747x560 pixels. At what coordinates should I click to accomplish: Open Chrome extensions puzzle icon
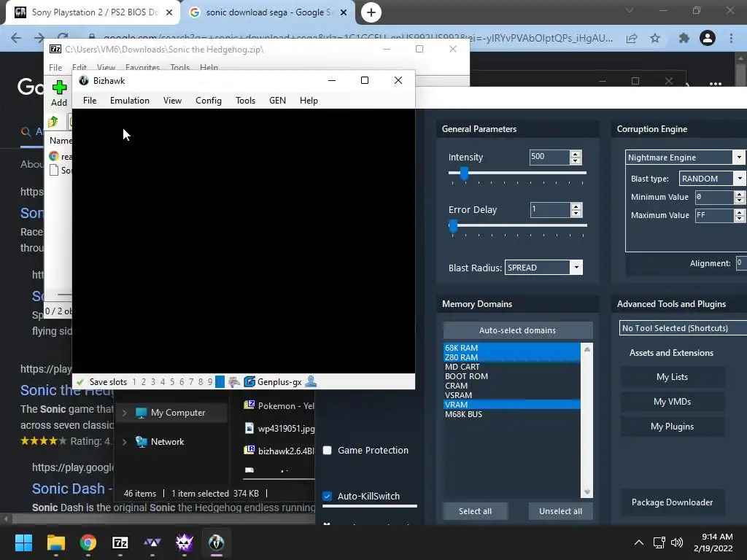(x=684, y=38)
